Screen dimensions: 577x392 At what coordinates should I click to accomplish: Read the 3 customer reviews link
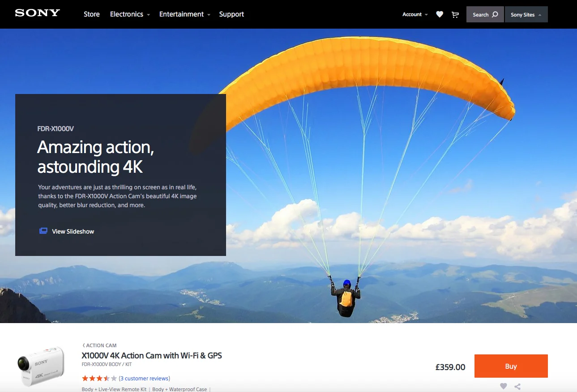coord(145,379)
